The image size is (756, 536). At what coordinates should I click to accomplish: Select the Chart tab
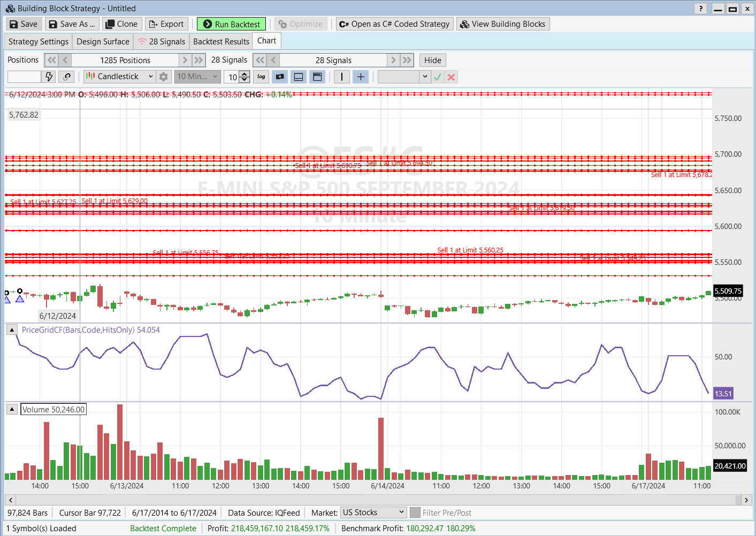[x=266, y=41]
